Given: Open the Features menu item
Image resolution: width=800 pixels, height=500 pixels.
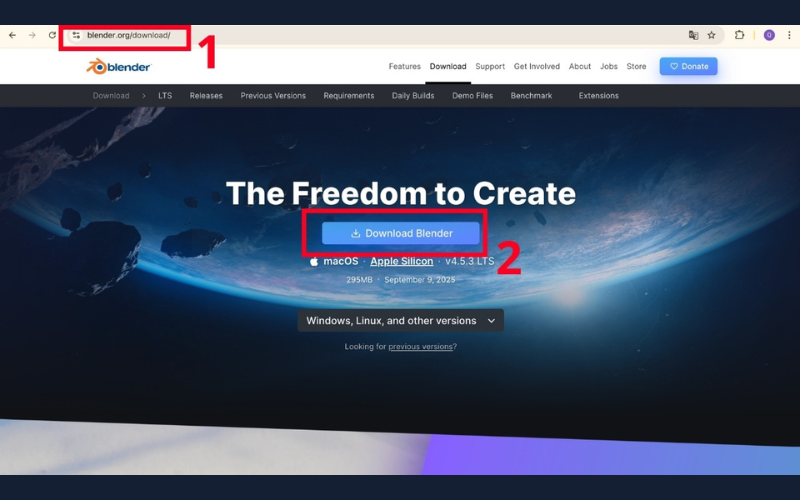Looking at the screenshot, I should click(405, 66).
